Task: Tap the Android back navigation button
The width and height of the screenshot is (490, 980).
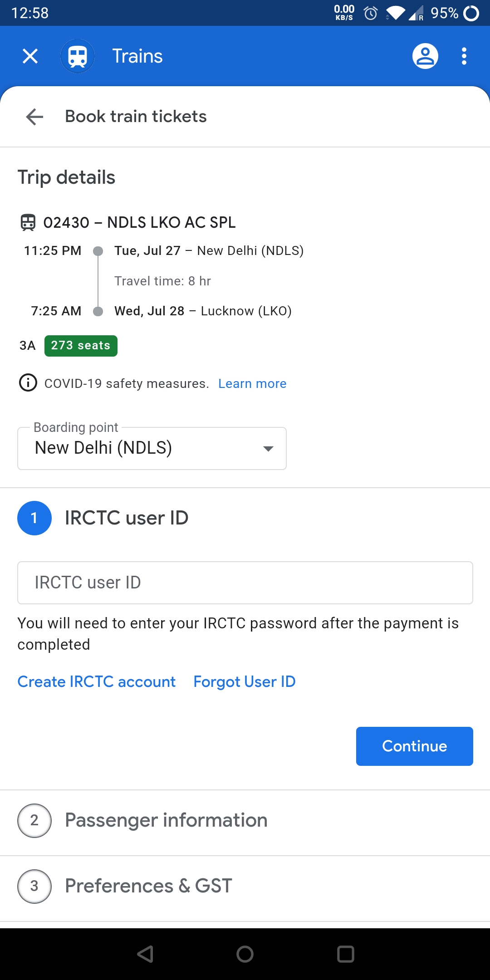Action: pyautogui.click(x=145, y=954)
